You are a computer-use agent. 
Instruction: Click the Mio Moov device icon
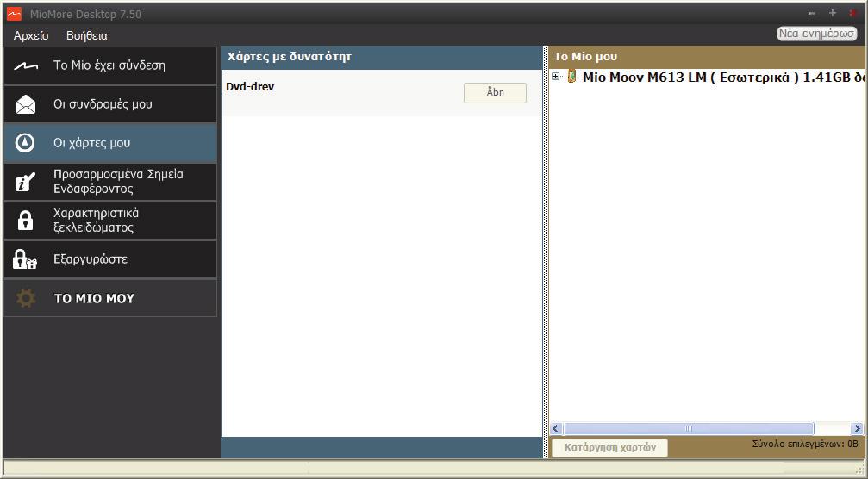coord(571,77)
